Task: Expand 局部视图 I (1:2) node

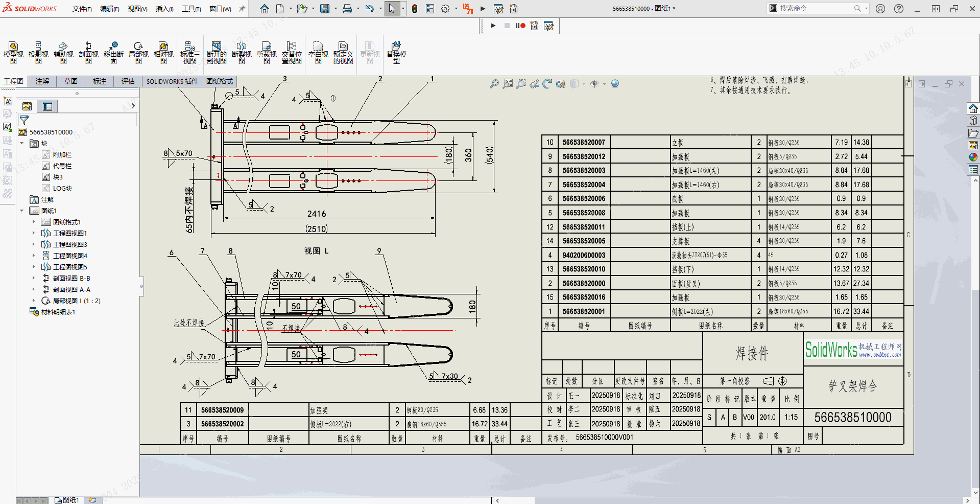Action: point(34,301)
